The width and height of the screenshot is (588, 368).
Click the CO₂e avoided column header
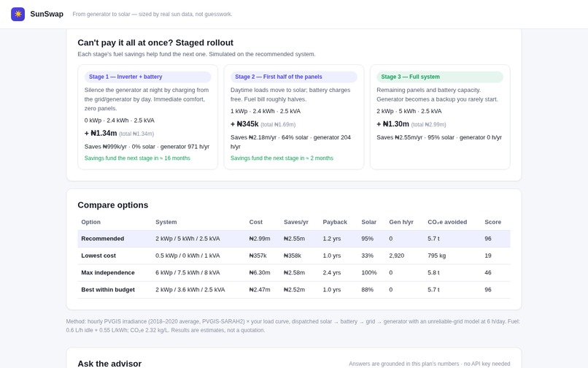coord(447,222)
